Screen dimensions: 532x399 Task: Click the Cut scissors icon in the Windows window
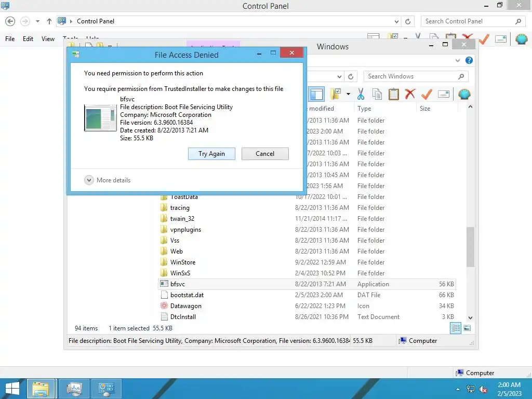pyautogui.click(x=361, y=94)
